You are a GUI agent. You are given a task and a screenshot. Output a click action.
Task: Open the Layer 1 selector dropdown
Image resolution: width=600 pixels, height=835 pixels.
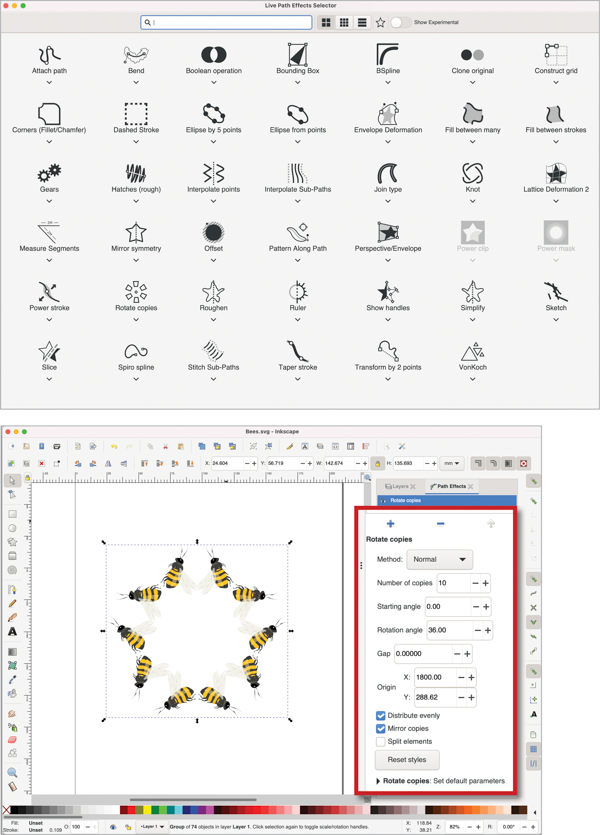[x=152, y=826]
